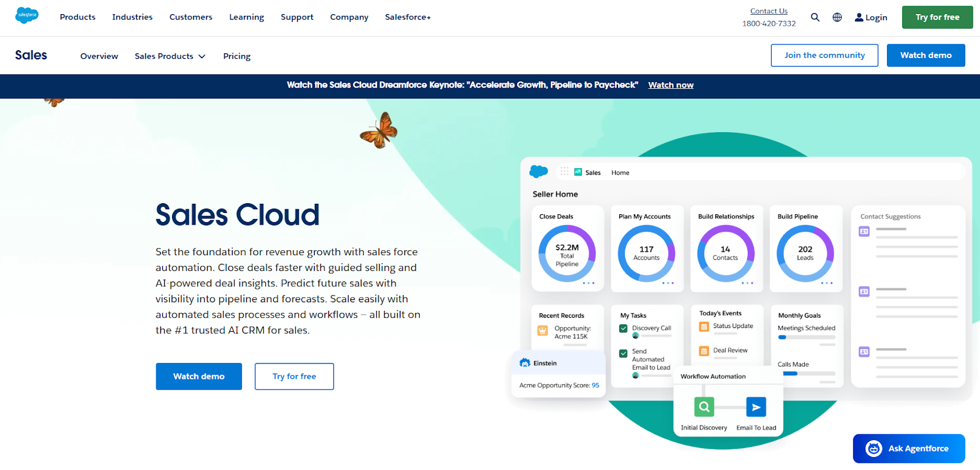The image size is (980, 470).
Task: Expand the Sales Products dropdown
Action: (x=170, y=56)
